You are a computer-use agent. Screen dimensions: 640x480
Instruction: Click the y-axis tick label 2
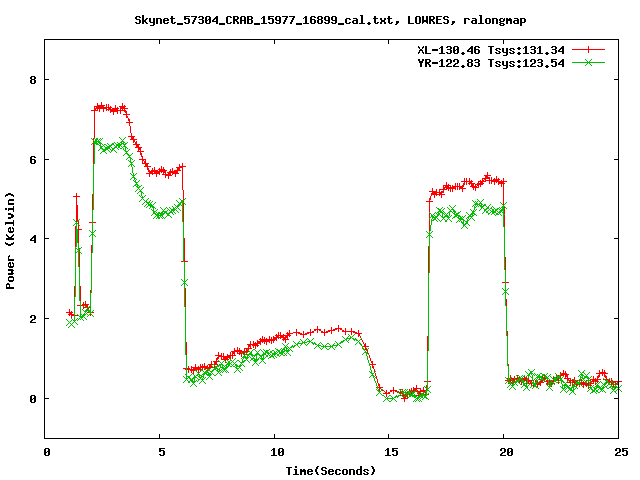point(33,319)
